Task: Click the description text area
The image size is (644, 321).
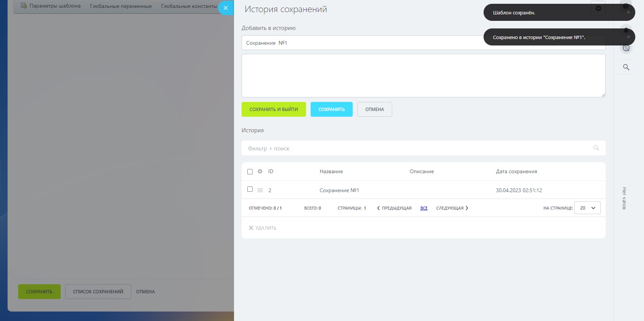Action: point(423,75)
